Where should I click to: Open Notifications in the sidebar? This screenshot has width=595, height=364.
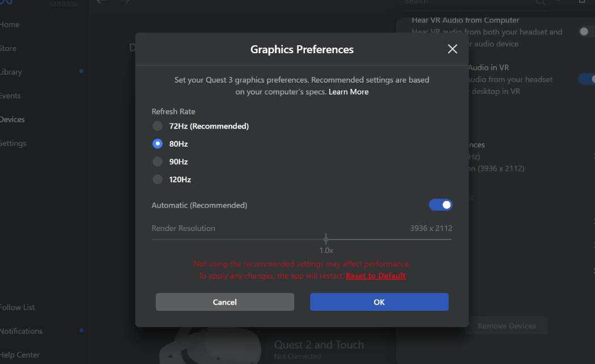pyautogui.click(x=21, y=331)
